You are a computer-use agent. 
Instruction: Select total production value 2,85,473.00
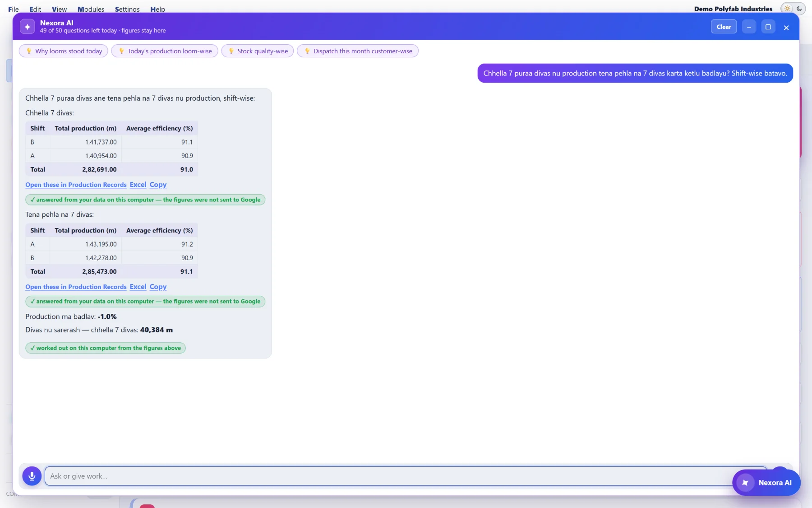pos(99,271)
